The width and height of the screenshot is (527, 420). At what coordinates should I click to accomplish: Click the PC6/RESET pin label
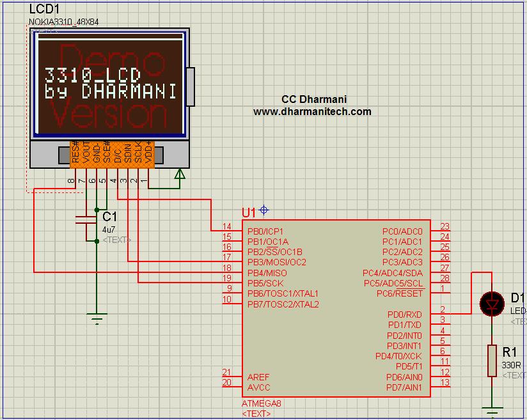tap(400, 293)
